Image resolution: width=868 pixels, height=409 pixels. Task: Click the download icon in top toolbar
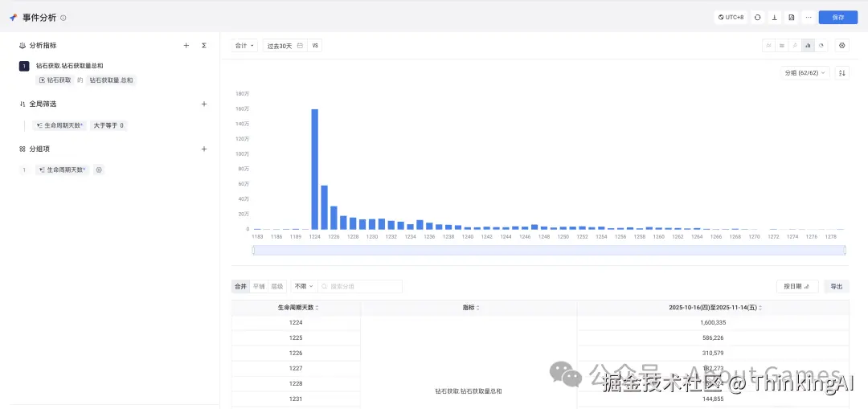(x=775, y=17)
